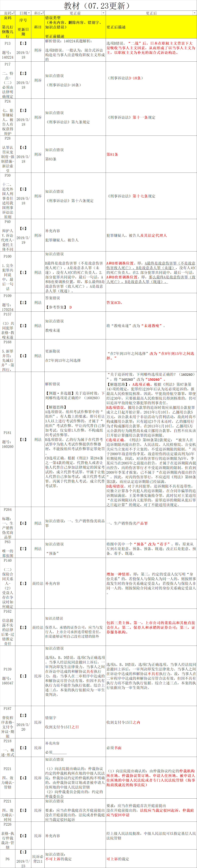Select the cell beginning 增加一种情形

click(151, 583)
